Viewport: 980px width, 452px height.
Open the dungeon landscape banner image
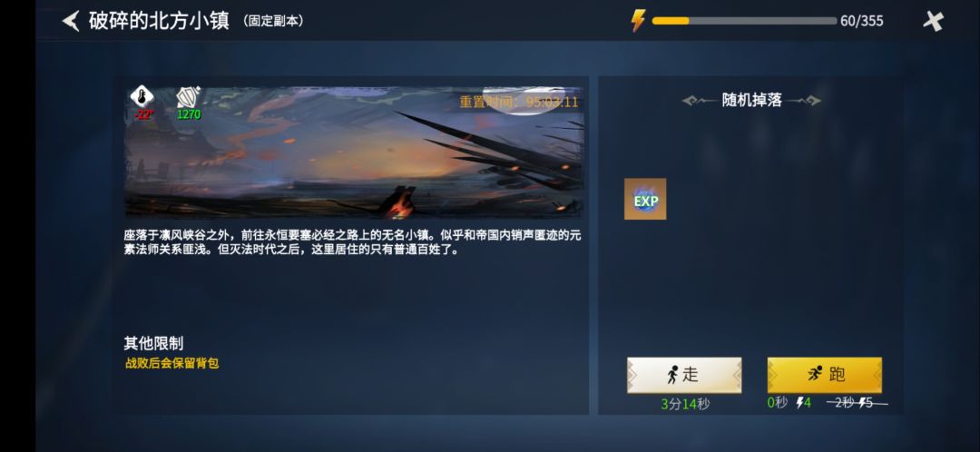(354, 152)
